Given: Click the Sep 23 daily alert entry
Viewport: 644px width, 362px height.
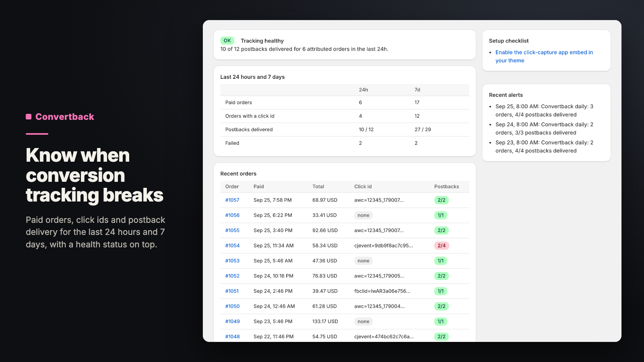Looking at the screenshot, I should tap(544, 147).
